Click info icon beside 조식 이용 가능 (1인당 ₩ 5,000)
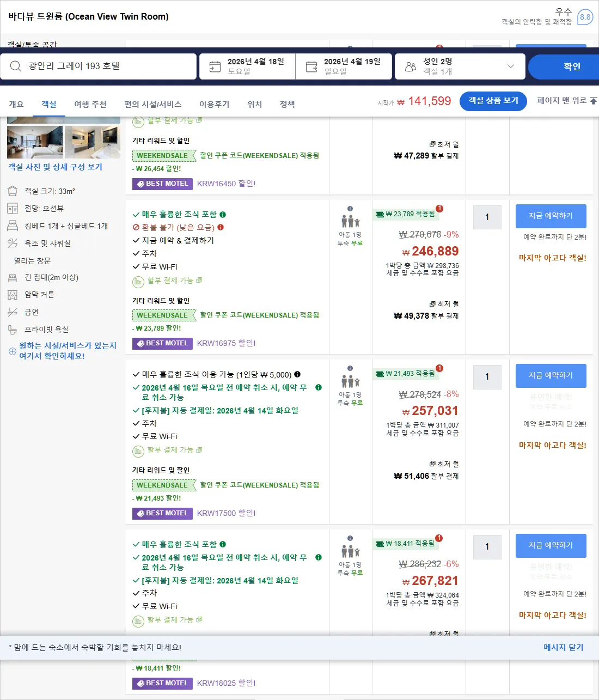 (297, 374)
